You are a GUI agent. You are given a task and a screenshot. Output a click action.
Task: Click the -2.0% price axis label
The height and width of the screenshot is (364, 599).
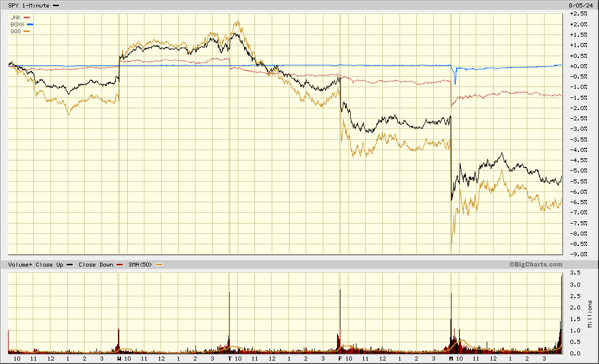pos(578,108)
